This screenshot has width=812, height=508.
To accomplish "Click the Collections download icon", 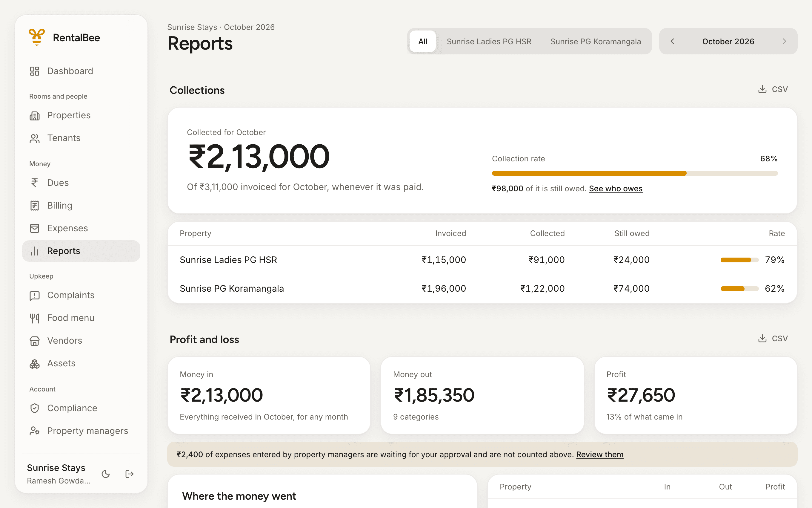I will pyautogui.click(x=762, y=89).
